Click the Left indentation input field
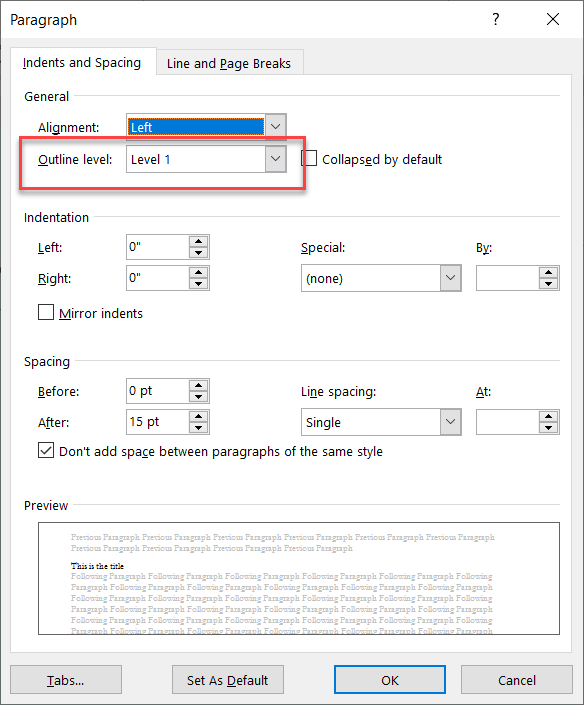This screenshot has width=584, height=705. [158, 247]
